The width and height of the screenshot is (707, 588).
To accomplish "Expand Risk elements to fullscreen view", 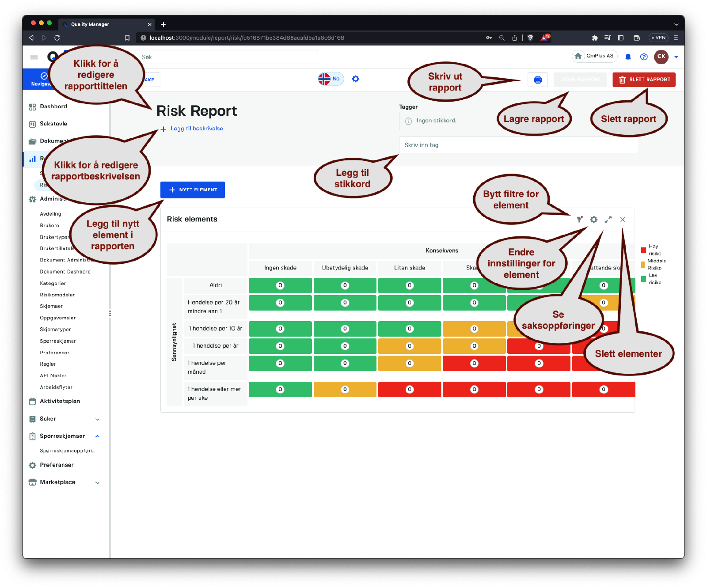I will [608, 220].
